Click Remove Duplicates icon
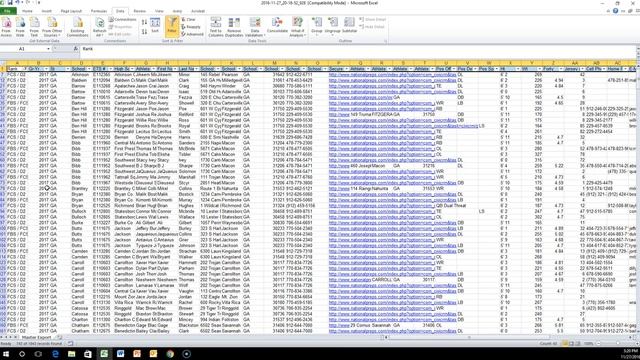 point(234,27)
